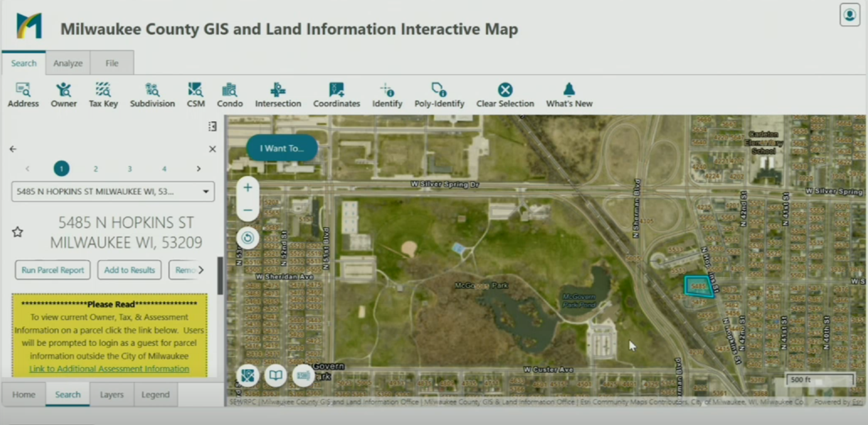
Task: Favorite the parcel with star icon
Action: [18, 232]
